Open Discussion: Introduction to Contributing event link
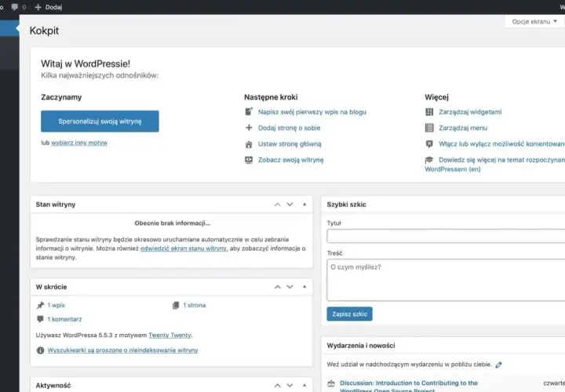The height and width of the screenshot is (392, 565). click(409, 387)
